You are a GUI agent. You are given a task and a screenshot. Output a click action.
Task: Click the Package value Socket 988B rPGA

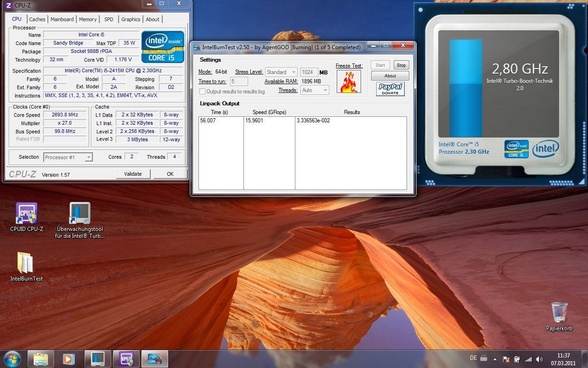tap(91, 51)
